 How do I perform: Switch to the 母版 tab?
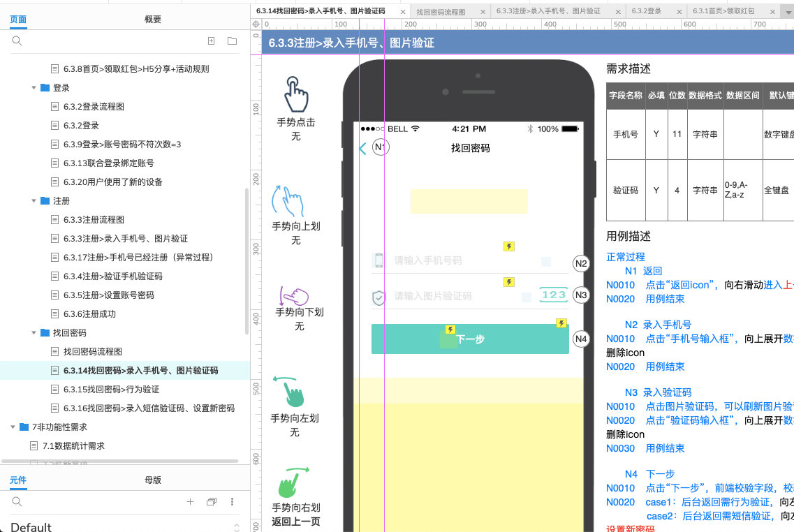[x=153, y=480]
